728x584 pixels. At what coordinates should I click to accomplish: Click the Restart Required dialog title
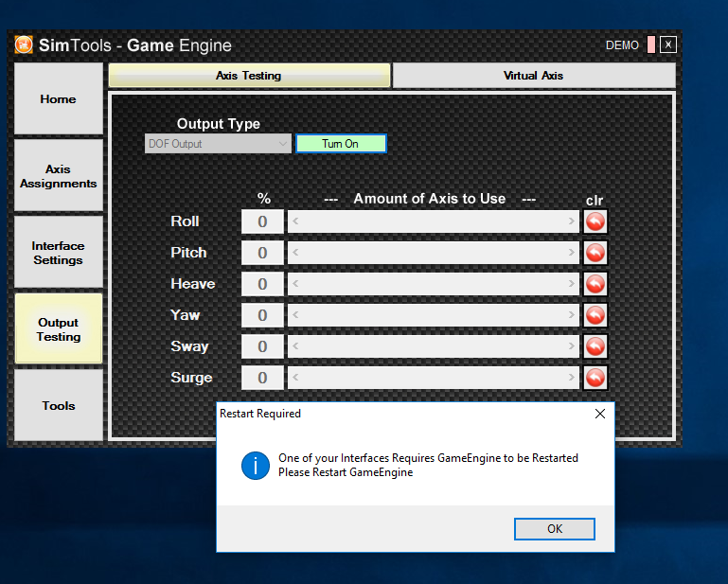coord(260,414)
